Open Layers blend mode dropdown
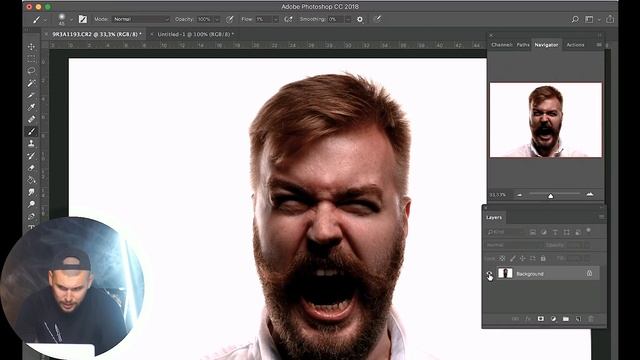The width and height of the screenshot is (640, 360). pos(514,245)
